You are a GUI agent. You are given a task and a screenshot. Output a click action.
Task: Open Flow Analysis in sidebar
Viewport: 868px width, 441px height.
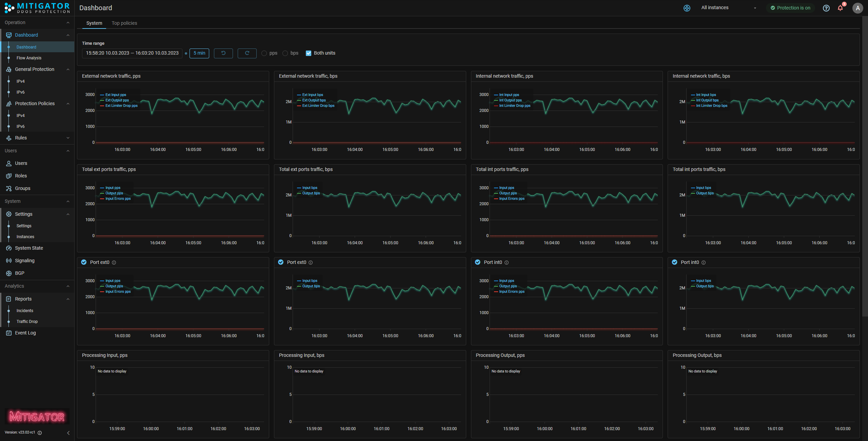(x=29, y=58)
